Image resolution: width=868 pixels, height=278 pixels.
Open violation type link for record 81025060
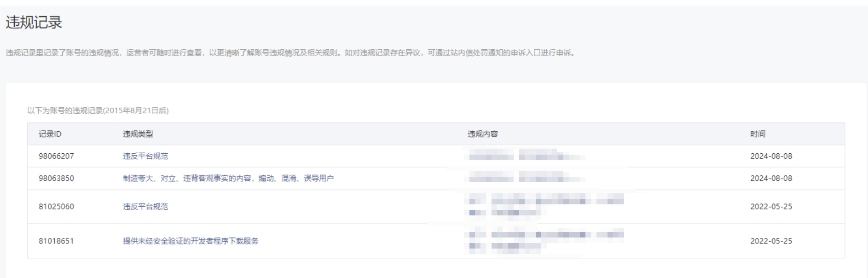tap(145, 207)
